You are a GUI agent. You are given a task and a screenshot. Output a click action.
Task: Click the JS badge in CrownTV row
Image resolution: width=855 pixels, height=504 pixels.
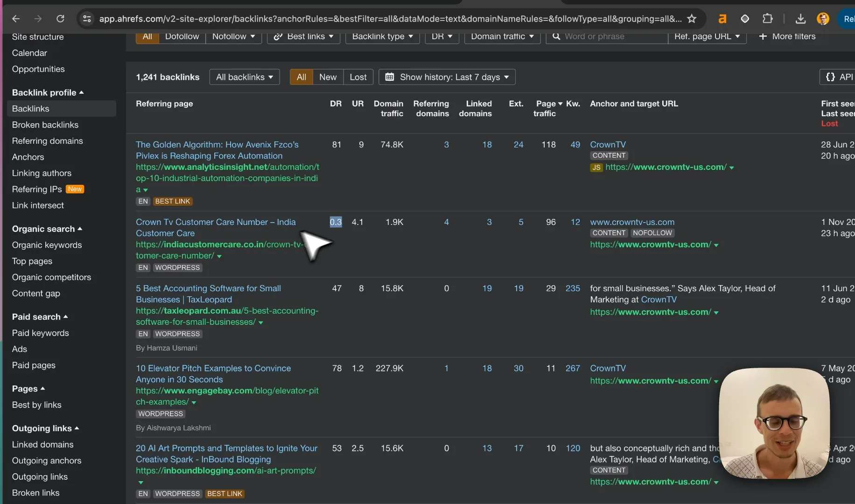[x=596, y=168]
